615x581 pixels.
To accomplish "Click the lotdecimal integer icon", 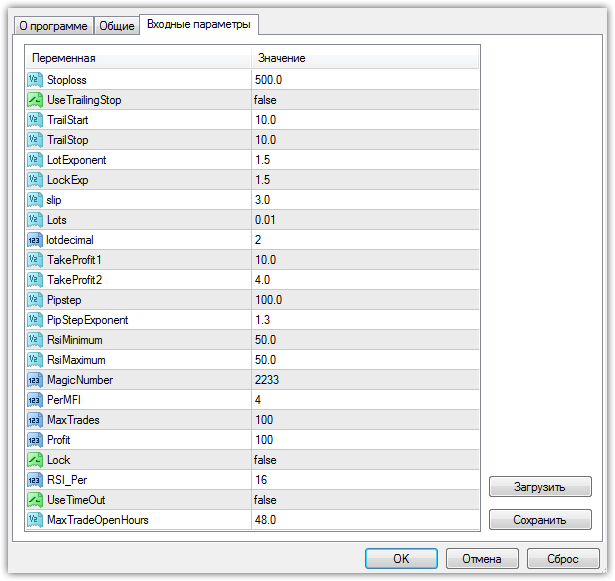I will pyautogui.click(x=34, y=240).
